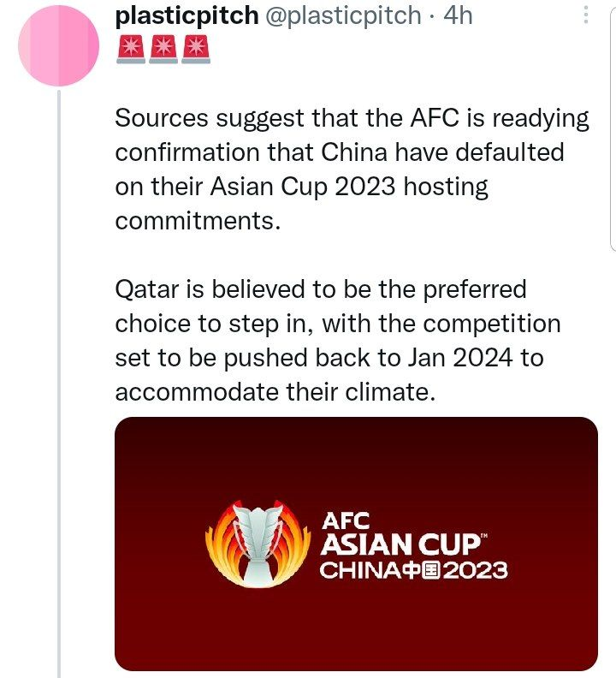Click the 'Jan 2024' text

pos(449,358)
